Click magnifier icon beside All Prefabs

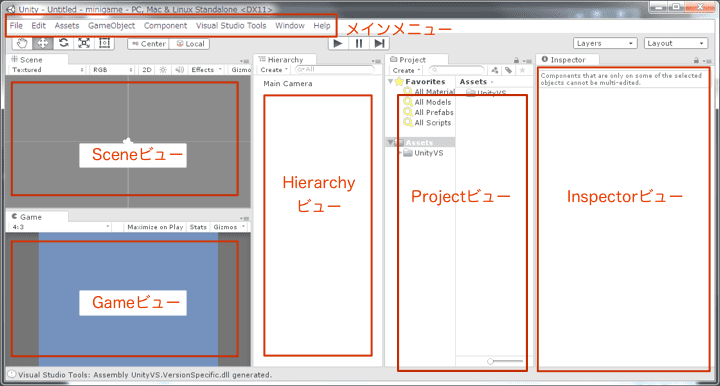pyautogui.click(x=407, y=112)
